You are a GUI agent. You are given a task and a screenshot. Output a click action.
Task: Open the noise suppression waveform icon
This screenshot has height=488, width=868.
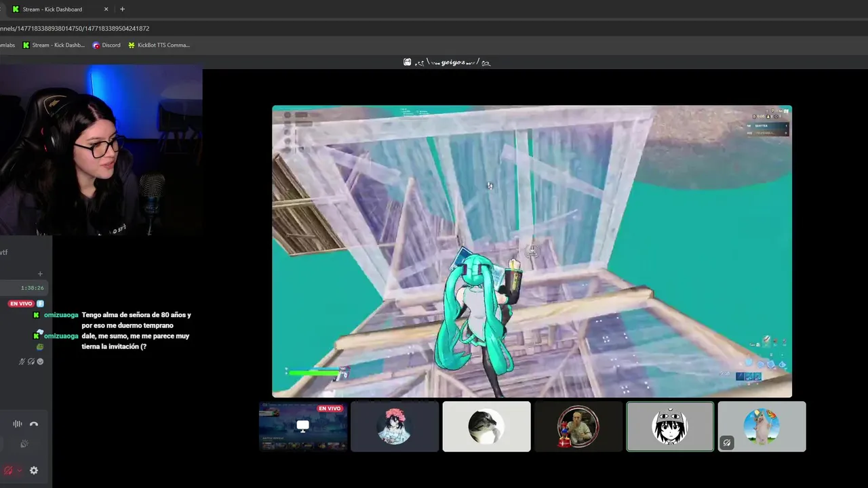click(18, 424)
